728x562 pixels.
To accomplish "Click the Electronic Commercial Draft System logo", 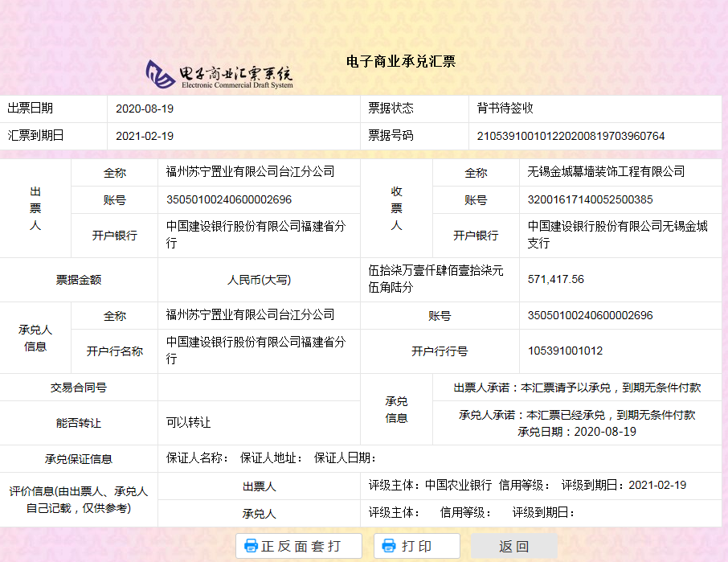I will (x=219, y=74).
